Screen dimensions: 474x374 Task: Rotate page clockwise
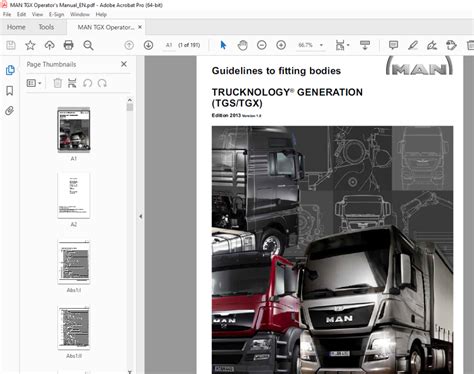click(x=102, y=83)
